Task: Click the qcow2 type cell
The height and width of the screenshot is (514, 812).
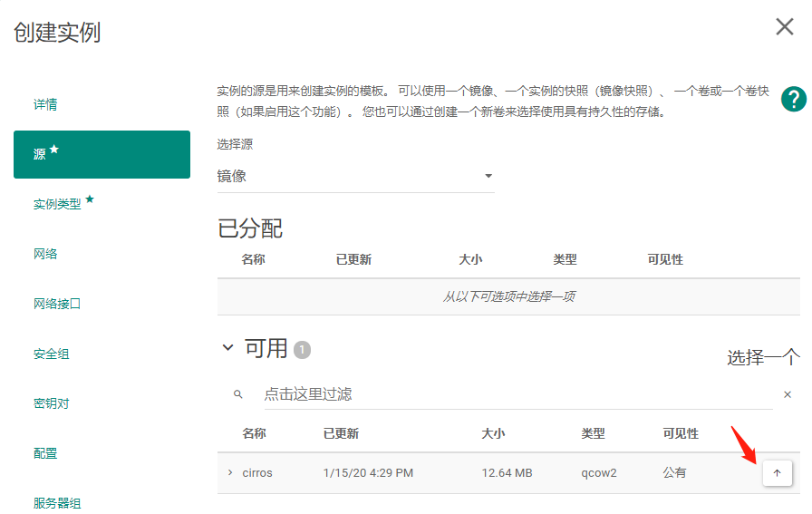Action: [x=599, y=473]
